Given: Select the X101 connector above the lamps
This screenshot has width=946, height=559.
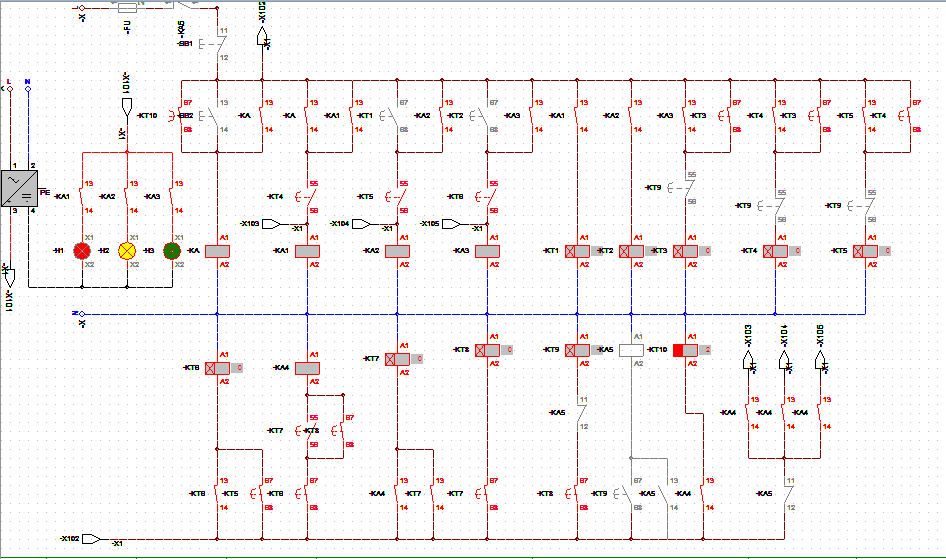Looking at the screenshot, I should coord(126,104).
